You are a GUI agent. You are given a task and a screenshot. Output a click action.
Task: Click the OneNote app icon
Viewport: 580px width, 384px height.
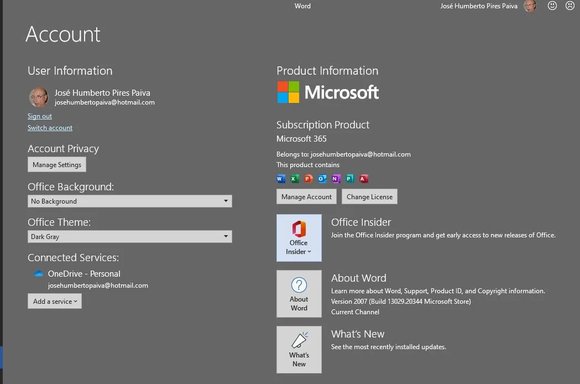pyautogui.click(x=336, y=179)
